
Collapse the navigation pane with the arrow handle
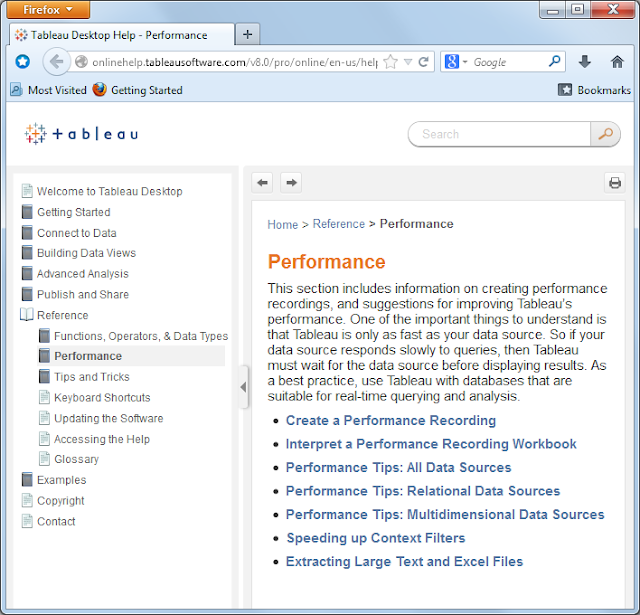click(x=244, y=387)
